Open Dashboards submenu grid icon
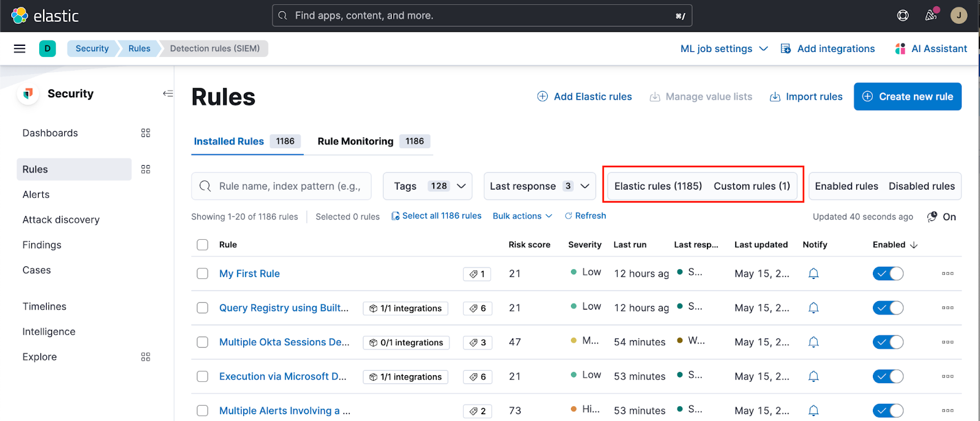 click(x=146, y=133)
